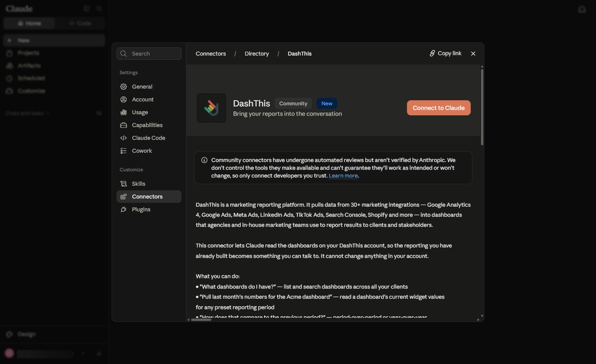
Task: Select the Usage bar-chart icon
Action: click(x=124, y=112)
